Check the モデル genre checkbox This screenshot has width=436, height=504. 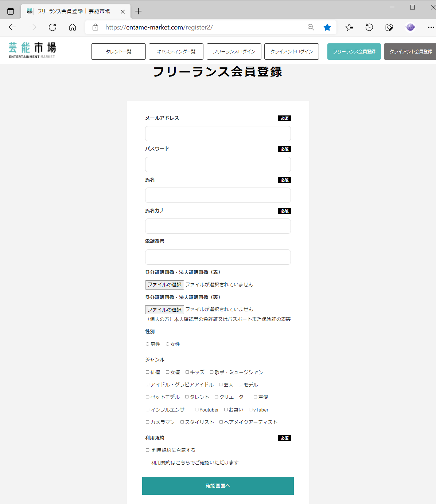241,384
